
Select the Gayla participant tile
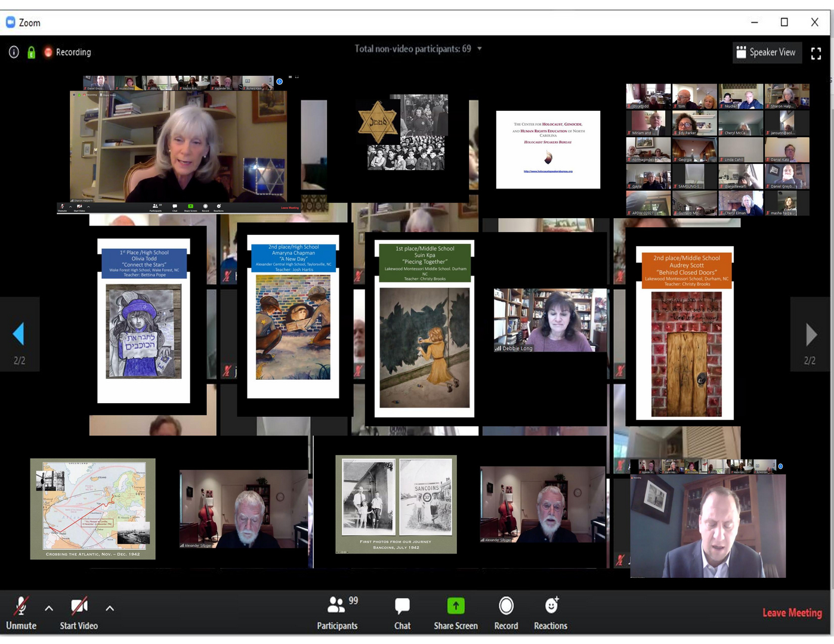click(x=648, y=177)
